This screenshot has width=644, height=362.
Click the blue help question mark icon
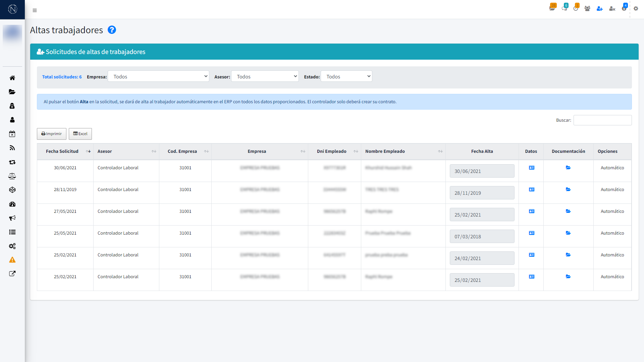click(x=112, y=30)
